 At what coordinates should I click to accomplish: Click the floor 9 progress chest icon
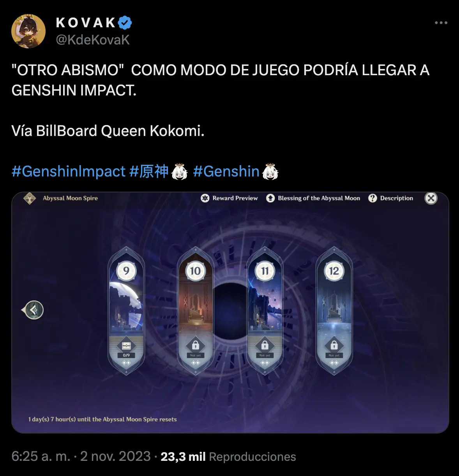[x=126, y=346]
